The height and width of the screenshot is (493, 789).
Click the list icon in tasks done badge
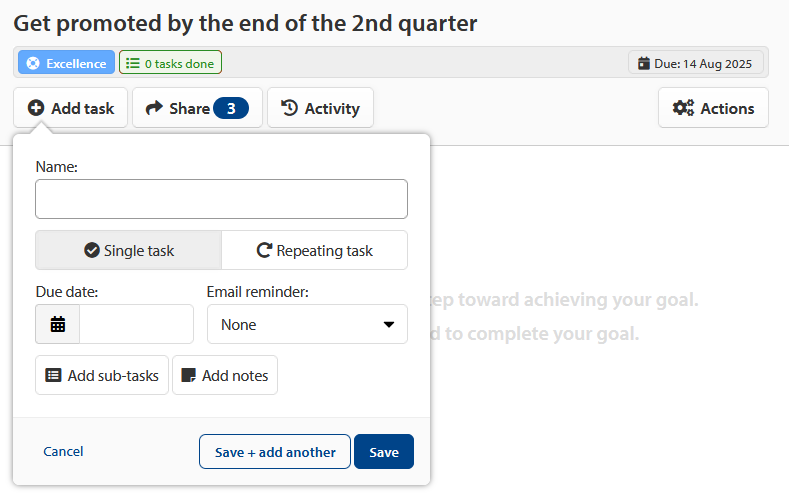coord(132,63)
